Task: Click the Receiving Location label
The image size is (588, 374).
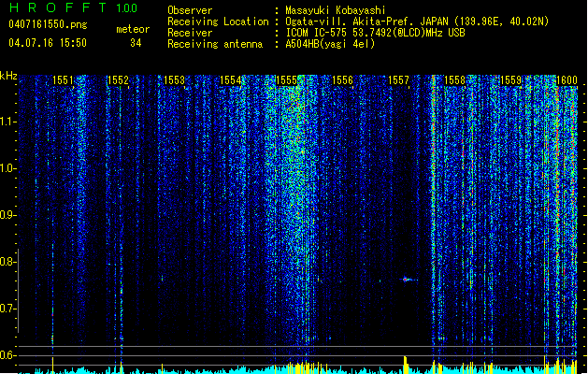Action: 218,22
